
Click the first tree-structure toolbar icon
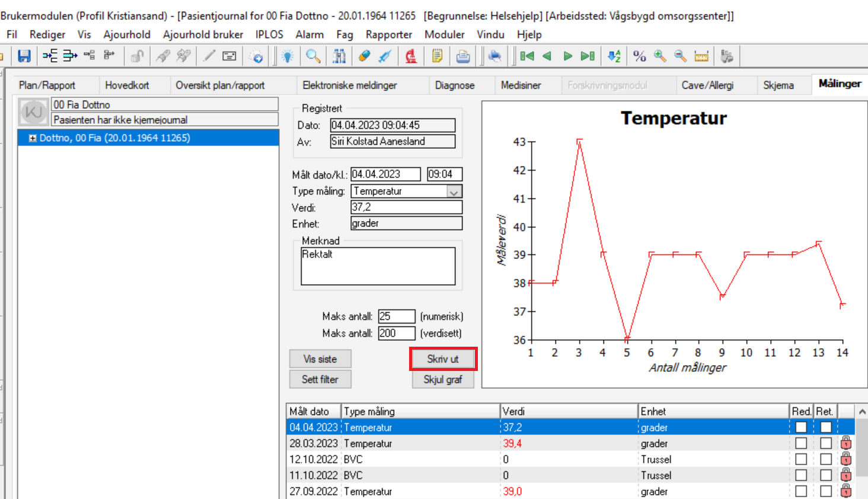[x=50, y=56]
